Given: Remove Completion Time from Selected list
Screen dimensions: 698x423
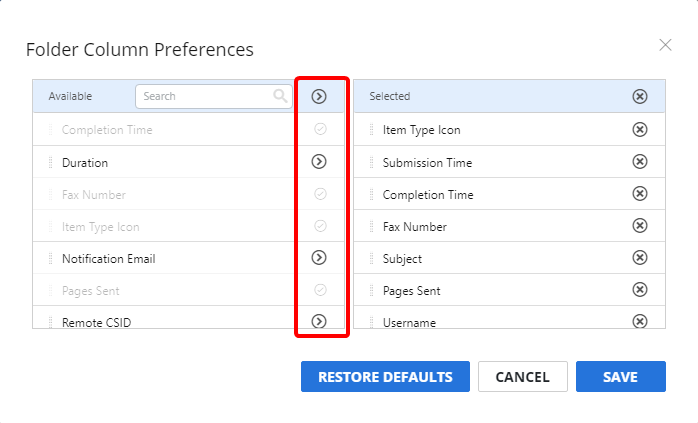Looking at the screenshot, I should point(640,194).
